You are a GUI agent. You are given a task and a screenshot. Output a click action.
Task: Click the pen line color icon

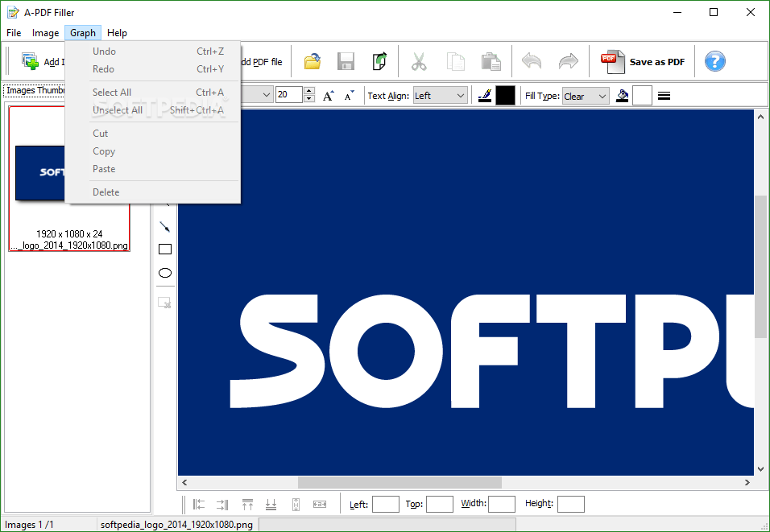pyautogui.click(x=485, y=95)
